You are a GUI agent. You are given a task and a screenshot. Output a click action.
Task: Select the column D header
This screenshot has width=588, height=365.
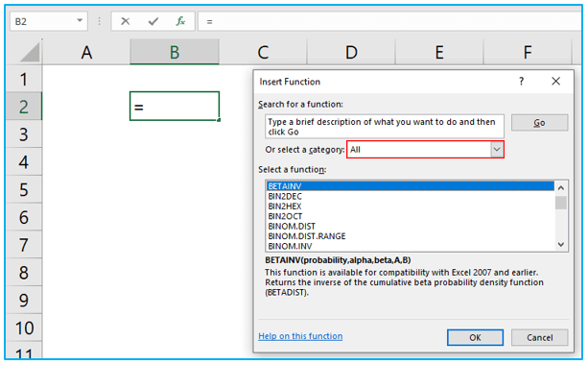click(x=351, y=52)
